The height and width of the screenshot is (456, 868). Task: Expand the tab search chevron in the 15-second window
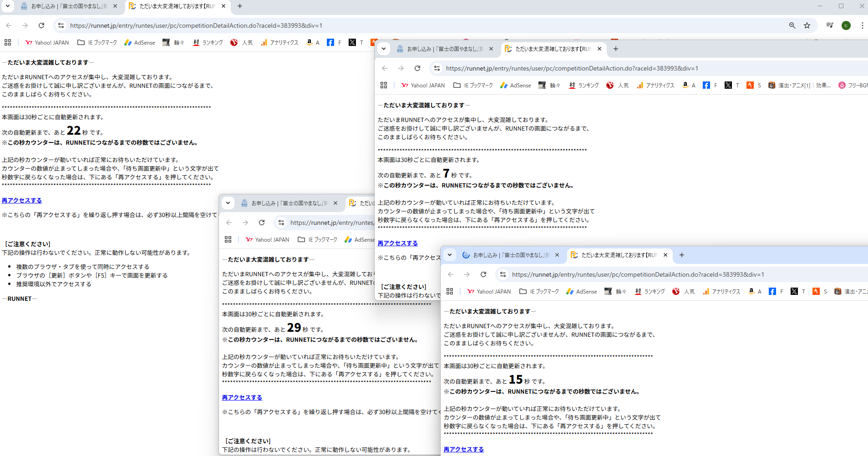[450, 255]
